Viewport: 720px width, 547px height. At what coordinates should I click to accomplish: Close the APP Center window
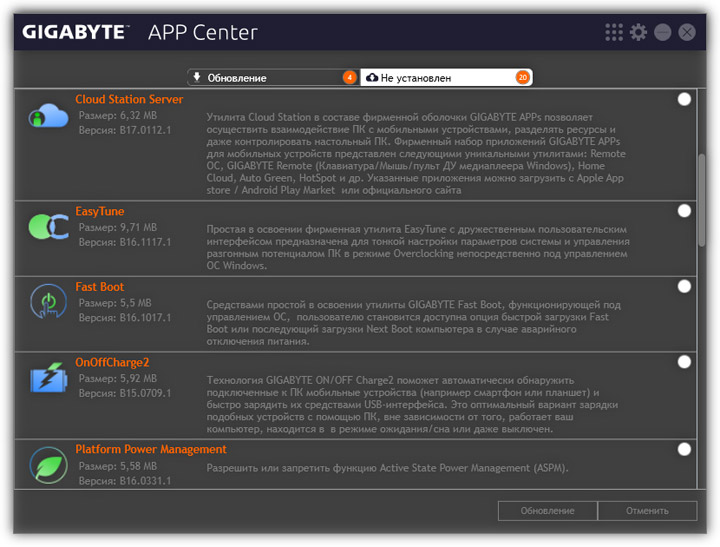(687, 33)
